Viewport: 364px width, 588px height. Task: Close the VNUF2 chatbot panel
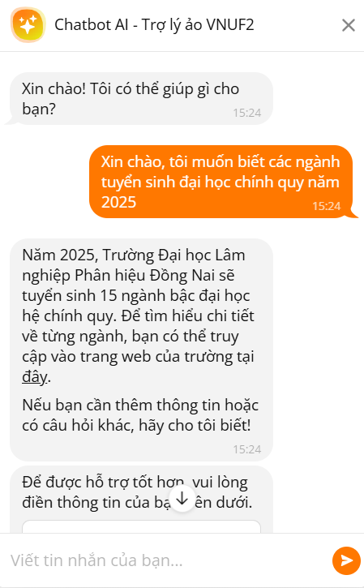click(349, 25)
